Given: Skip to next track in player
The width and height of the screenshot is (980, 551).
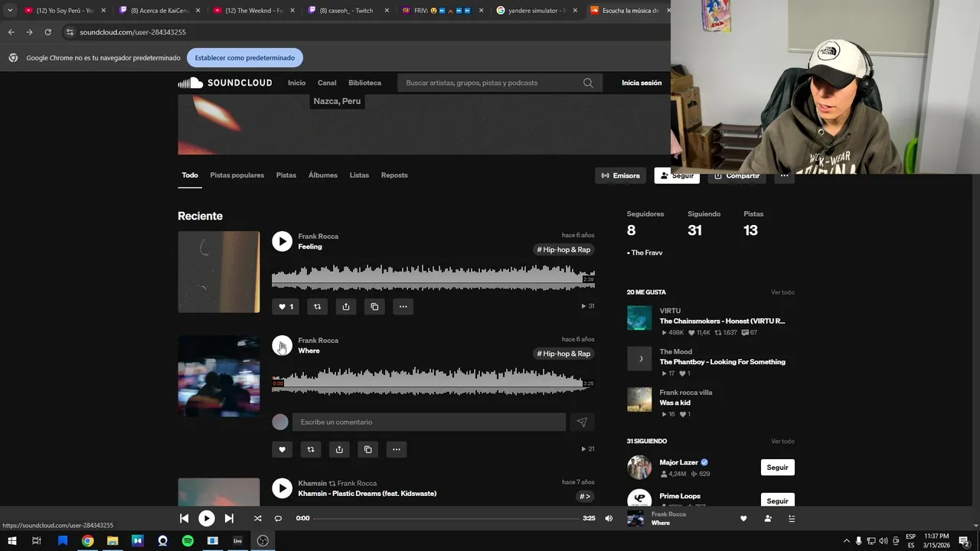Looking at the screenshot, I should click(229, 518).
